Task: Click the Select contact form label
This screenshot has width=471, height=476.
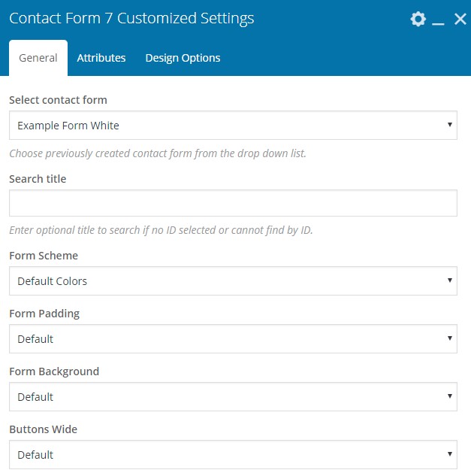Action: [x=58, y=100]
